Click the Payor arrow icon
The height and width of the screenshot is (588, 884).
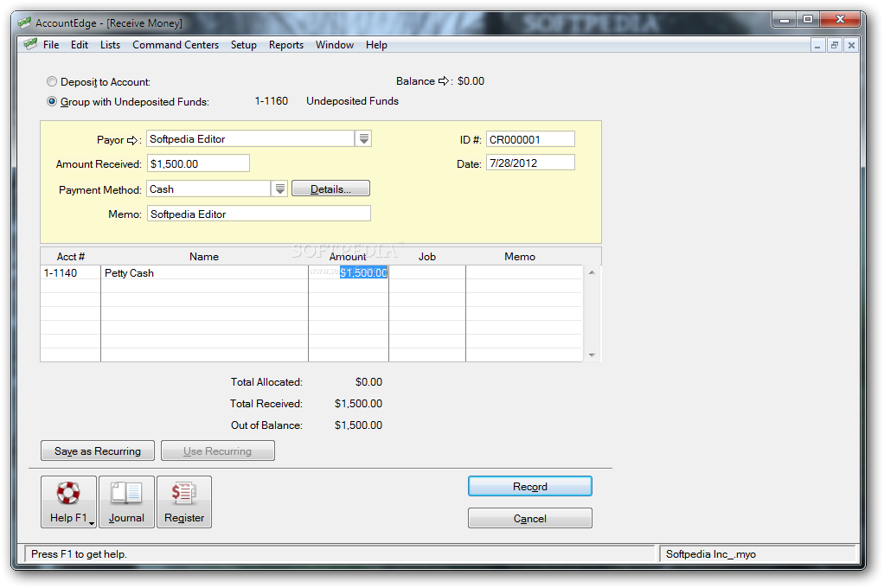132,140
